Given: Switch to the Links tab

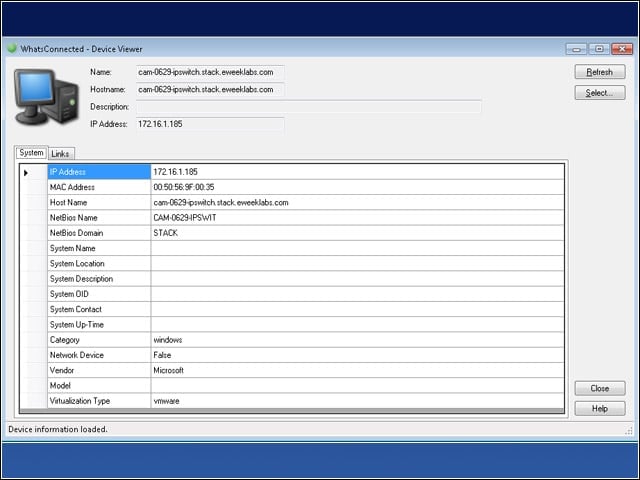Looking at the screenshot, I should pyautogui.click(x=60, y=153).
